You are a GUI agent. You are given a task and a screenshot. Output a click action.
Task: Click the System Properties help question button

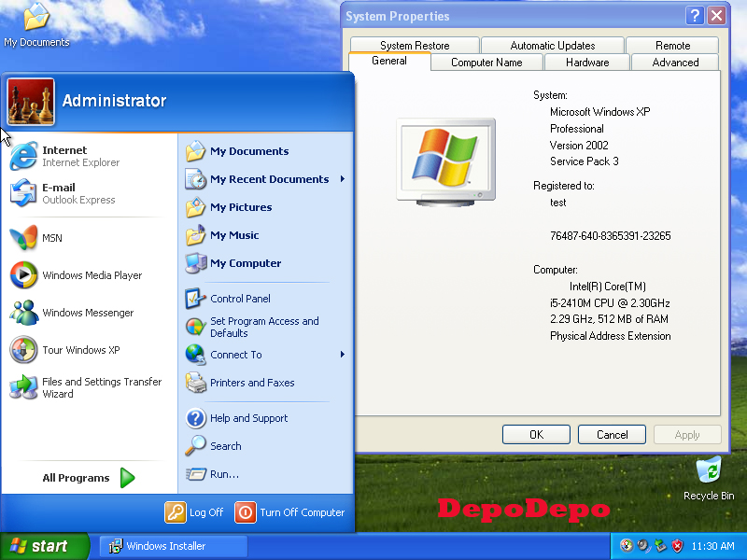[x=695, y=16]
